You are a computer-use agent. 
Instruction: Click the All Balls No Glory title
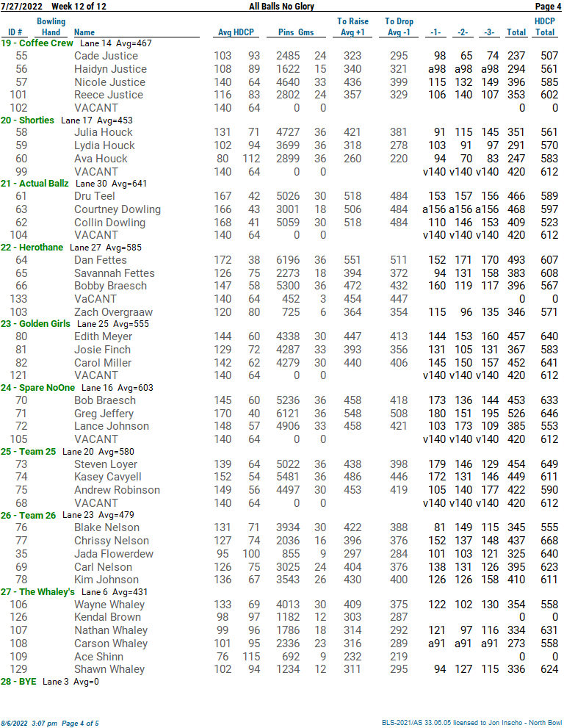281,7
